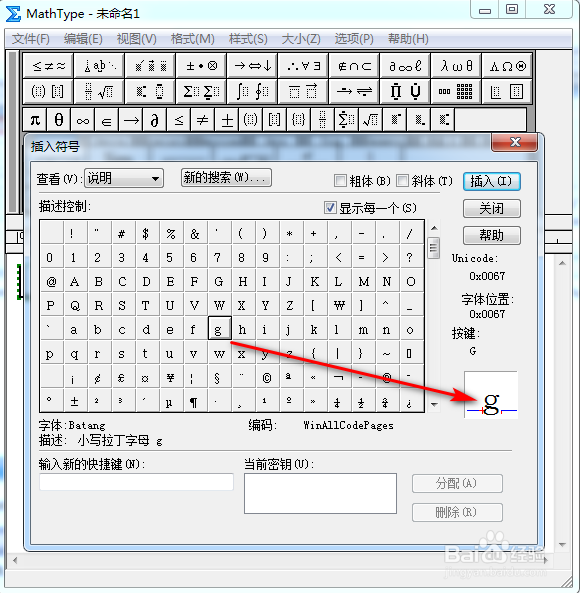Open the summation templates palette
The image size is (580, 593).
pos(201,91)
